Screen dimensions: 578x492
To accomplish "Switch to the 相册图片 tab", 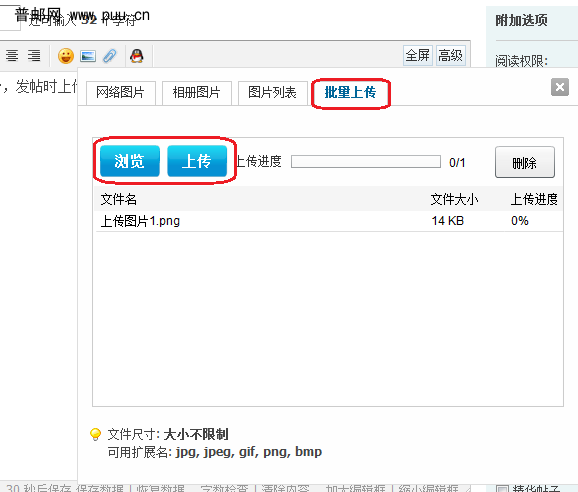I will (197, 93).
